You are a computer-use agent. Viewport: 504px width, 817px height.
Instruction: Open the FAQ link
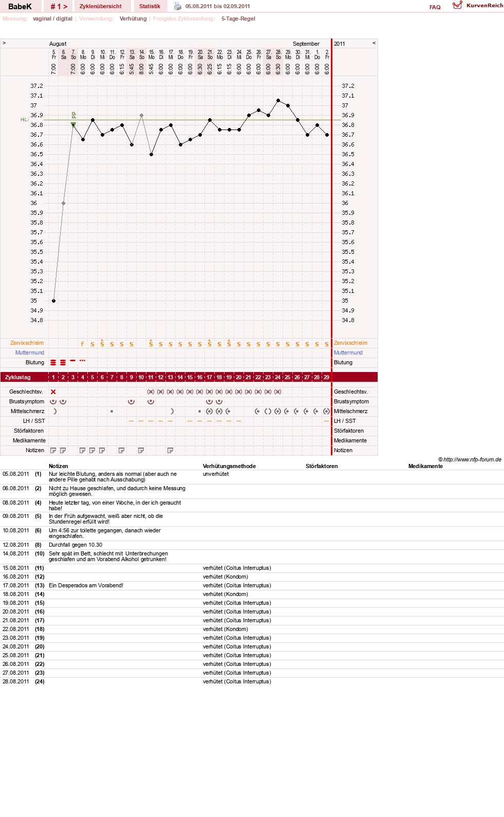pos(435,7)
